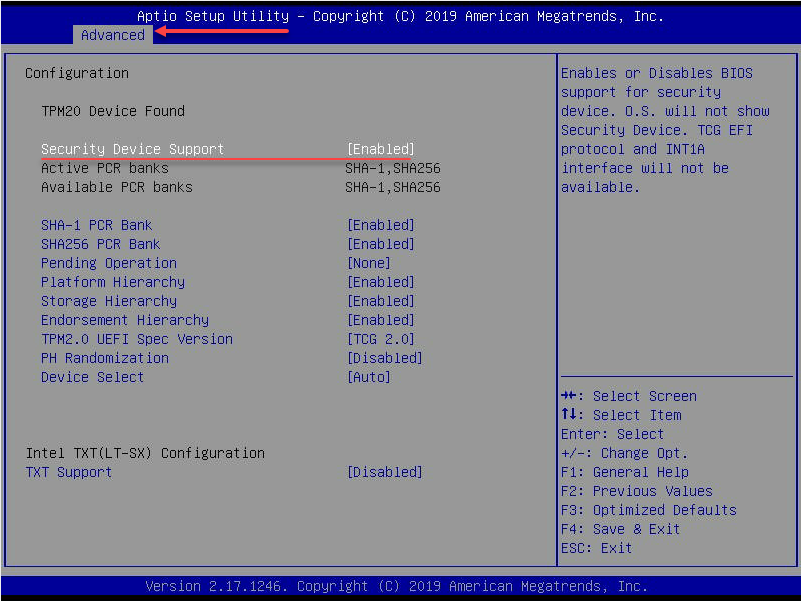The width and height of the screenshot is (801, 601).
Task: Toggle SHA-1 PCR Bank Enabled value
Action: [380, 225]
